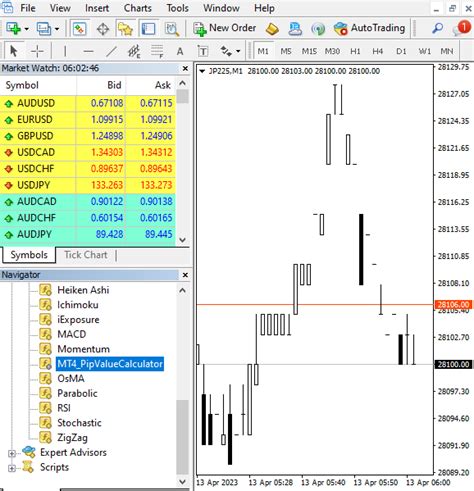The image size is (474, 491).
Task: Click the Symbol column header
Action: [x=38, y=85]
